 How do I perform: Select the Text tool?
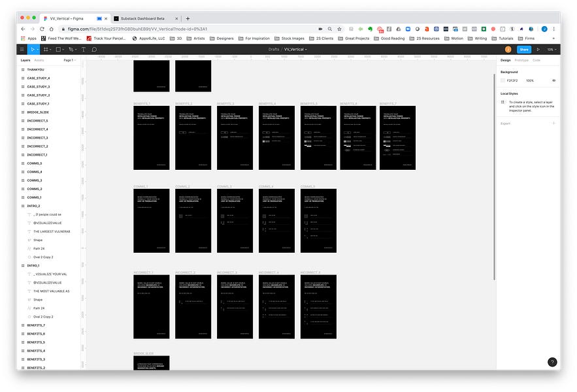[x=84, y=50]
